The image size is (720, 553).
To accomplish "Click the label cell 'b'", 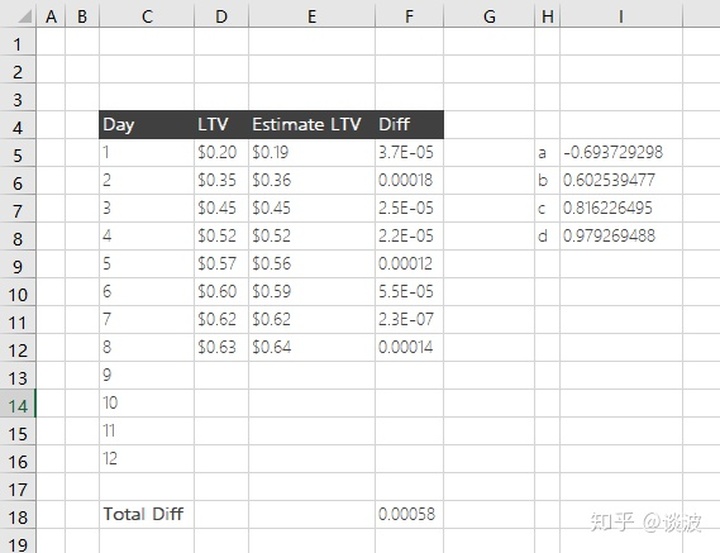I will click(x=547, y=181).
